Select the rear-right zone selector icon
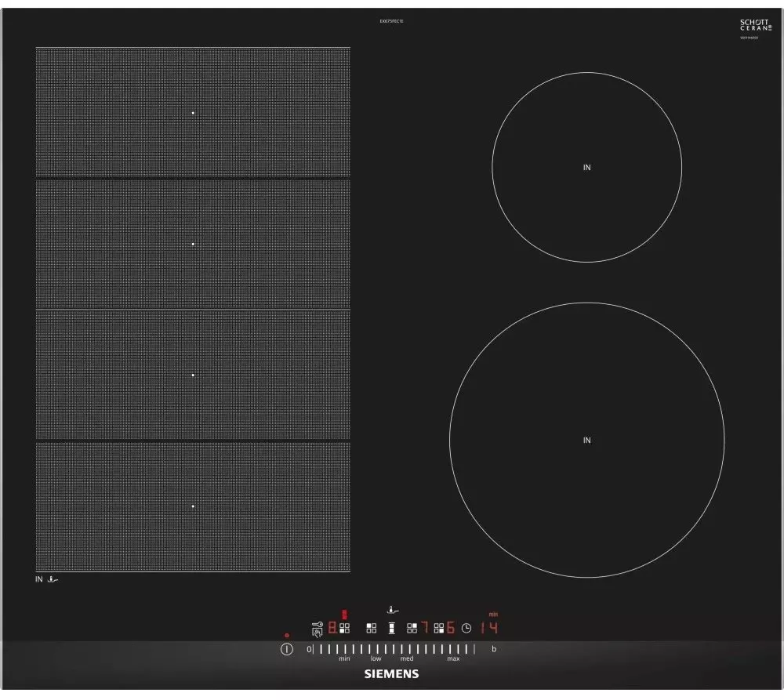784x700 pixels. pyautogui.click(x=412, y=629)
